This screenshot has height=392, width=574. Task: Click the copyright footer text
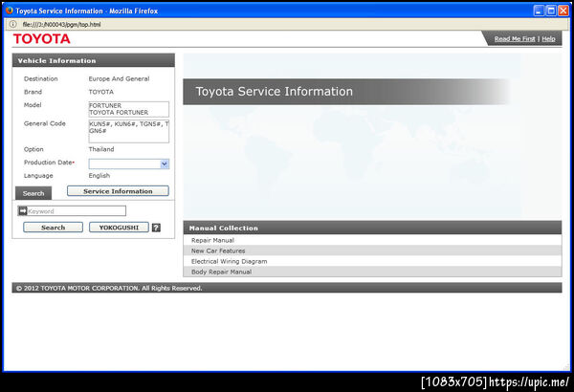(x=109, y=288)
